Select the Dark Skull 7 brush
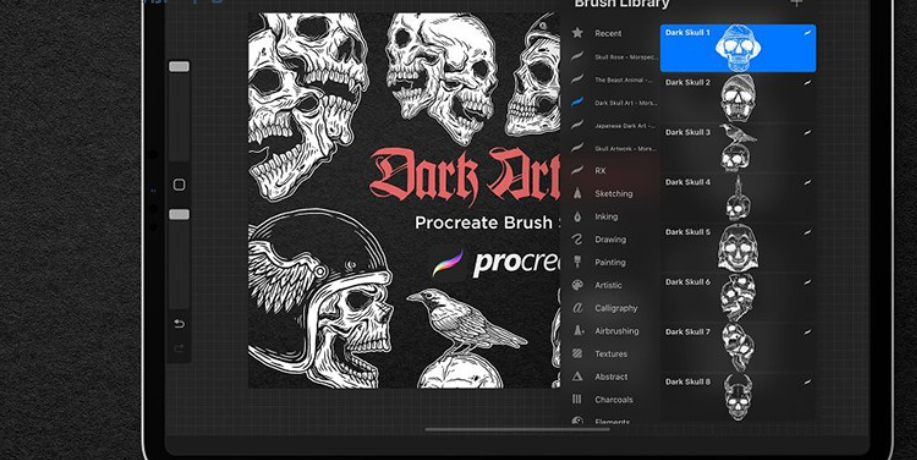This screenshot has width=917, height=460. click(738, 347)
